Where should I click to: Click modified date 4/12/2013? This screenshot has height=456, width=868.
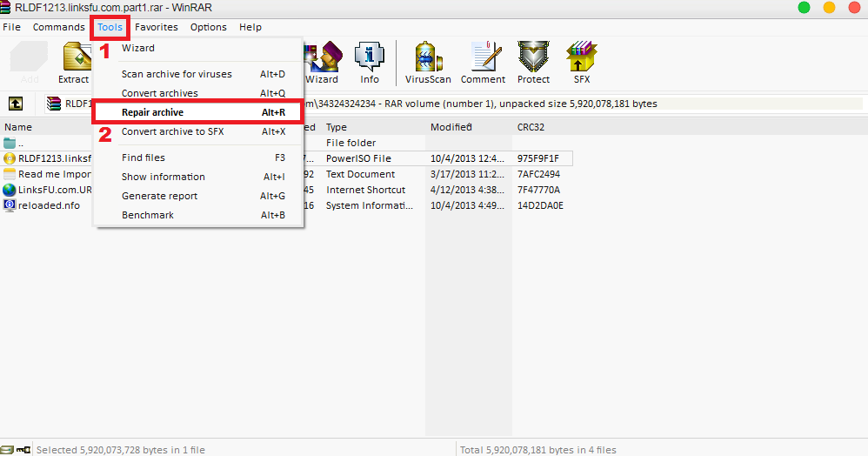click(x=467, y=190)
